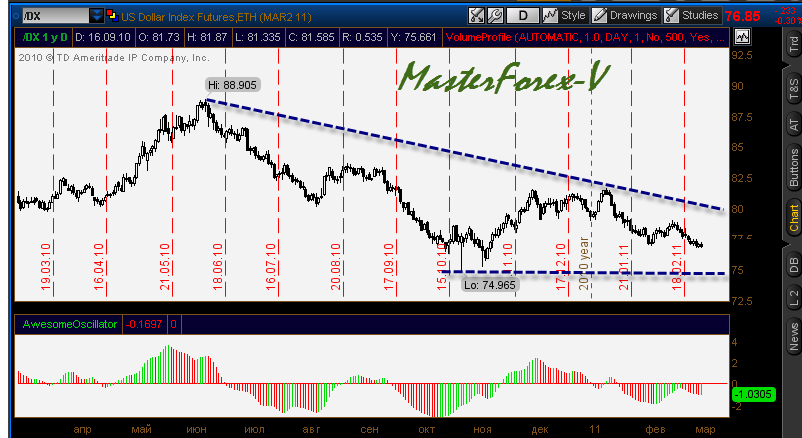802x438 pixels.
Task: Click the US Dollar Index Futures title
Action: pos(216,17)
